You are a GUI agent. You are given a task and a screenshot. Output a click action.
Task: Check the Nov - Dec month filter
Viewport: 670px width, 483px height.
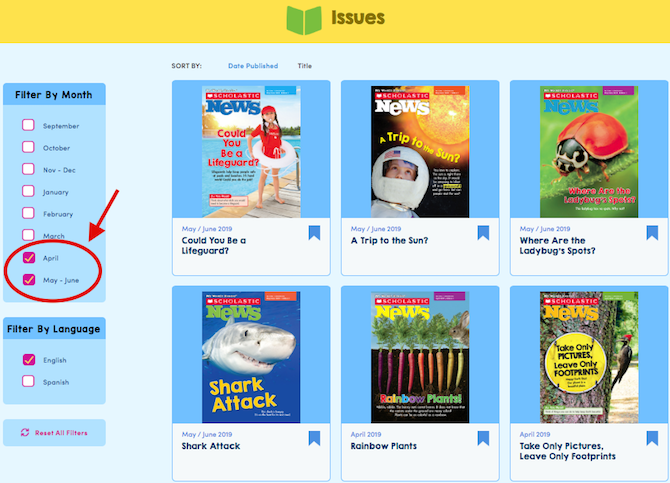coord(28,169)
